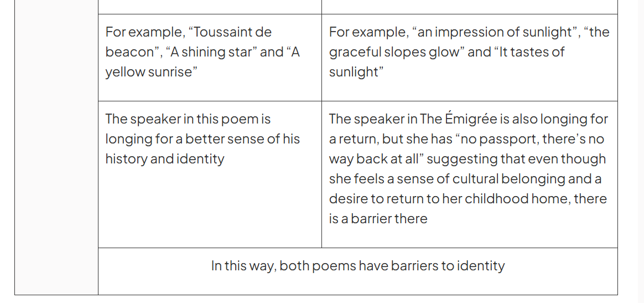Click the summary "both poems have barriers to identity"
644x303 pixels.
[392, 266]
